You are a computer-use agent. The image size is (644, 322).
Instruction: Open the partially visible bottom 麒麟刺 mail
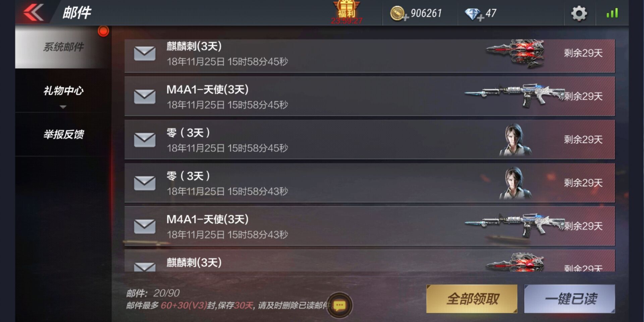[370, 261]
